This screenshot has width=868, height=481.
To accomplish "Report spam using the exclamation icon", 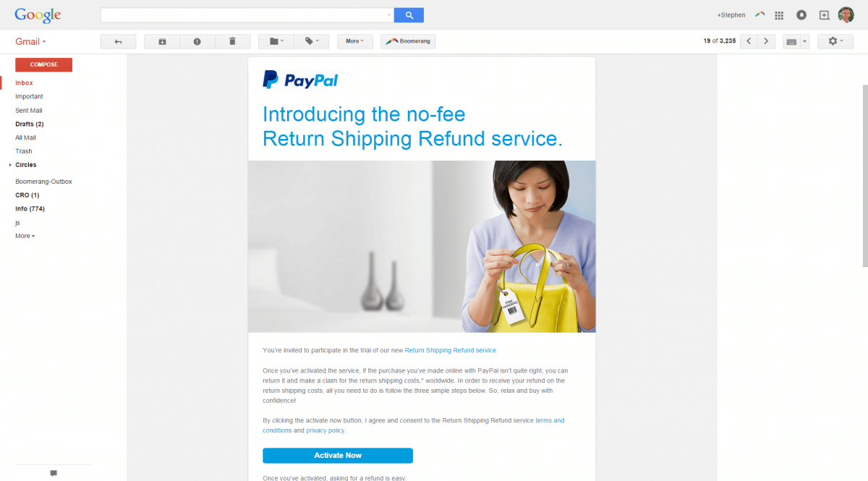I will (197, 41).
